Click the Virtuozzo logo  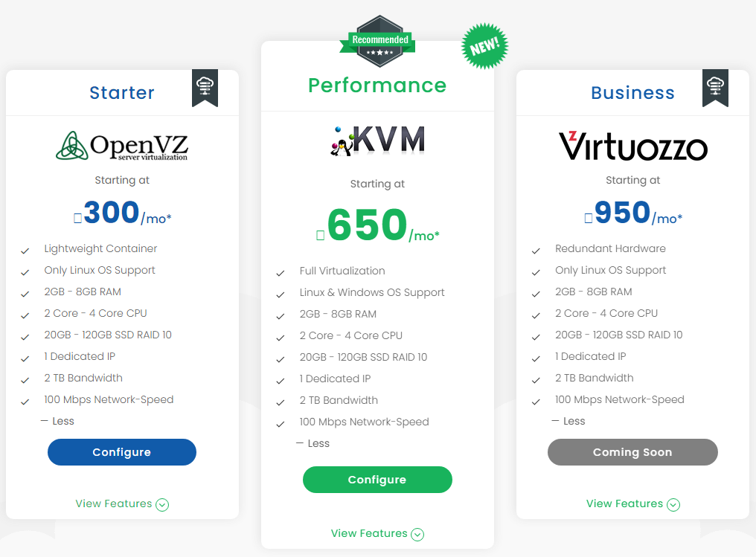coord(633,146)
